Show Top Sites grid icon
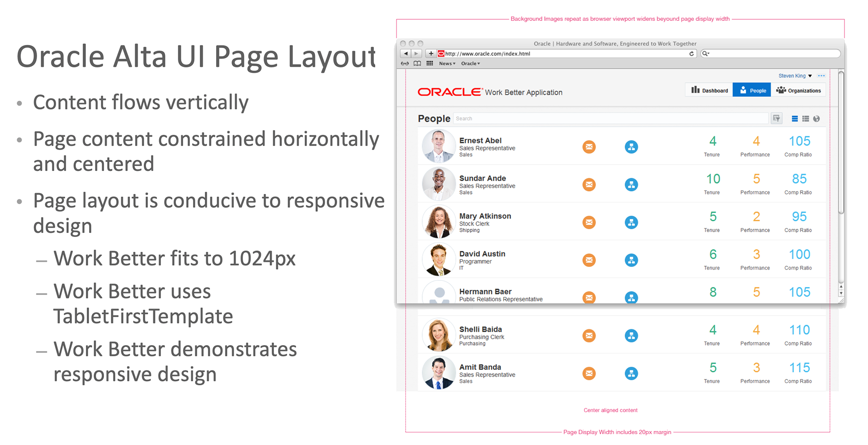The height and width of the screenshot is (445, 868). (x=430, y=63)
